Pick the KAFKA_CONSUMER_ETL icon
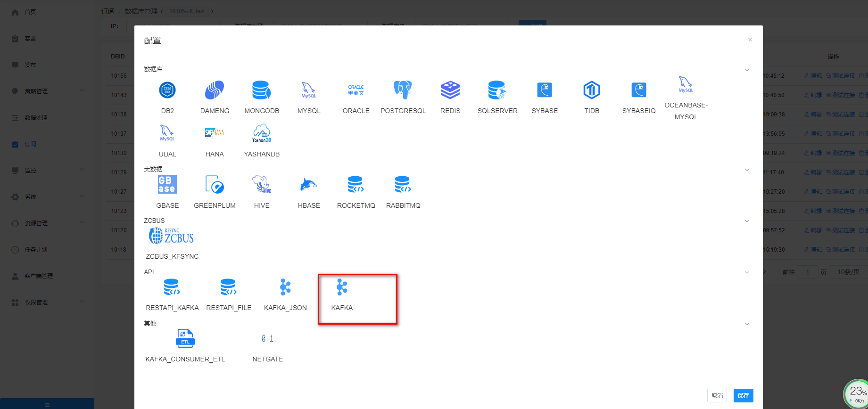Viewport: 868px width, 409px height. click(x=185, y=338)
